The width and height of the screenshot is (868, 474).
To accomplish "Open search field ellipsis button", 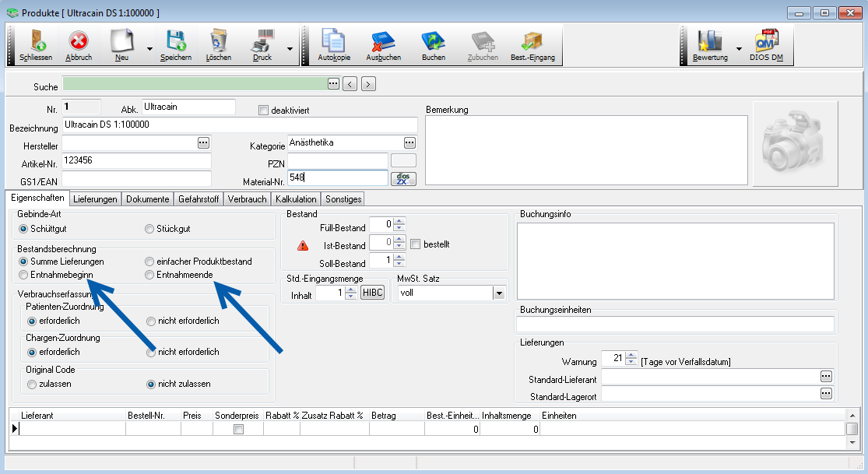I will tap(333, 83).
